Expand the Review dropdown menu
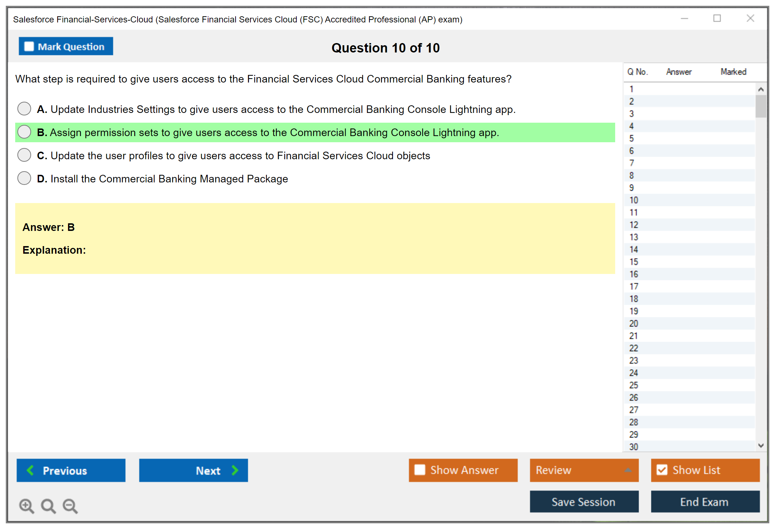Viewport: 778px width, 532px height. coord(628,470)
